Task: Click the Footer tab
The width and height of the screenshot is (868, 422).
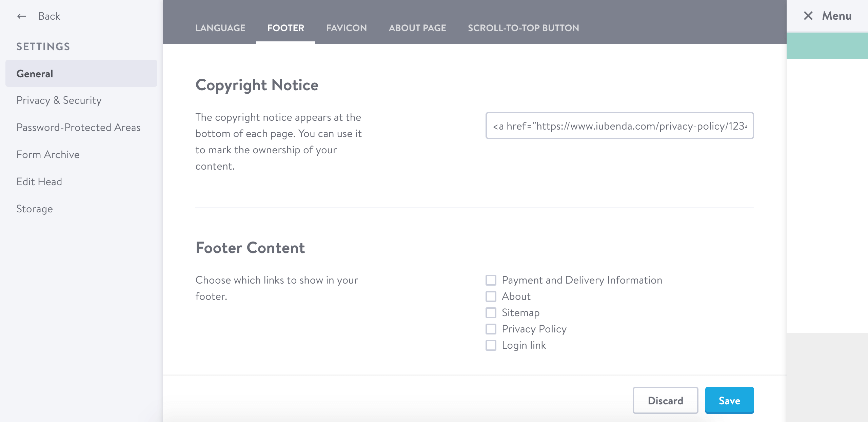Action: (x=285, y=28)
